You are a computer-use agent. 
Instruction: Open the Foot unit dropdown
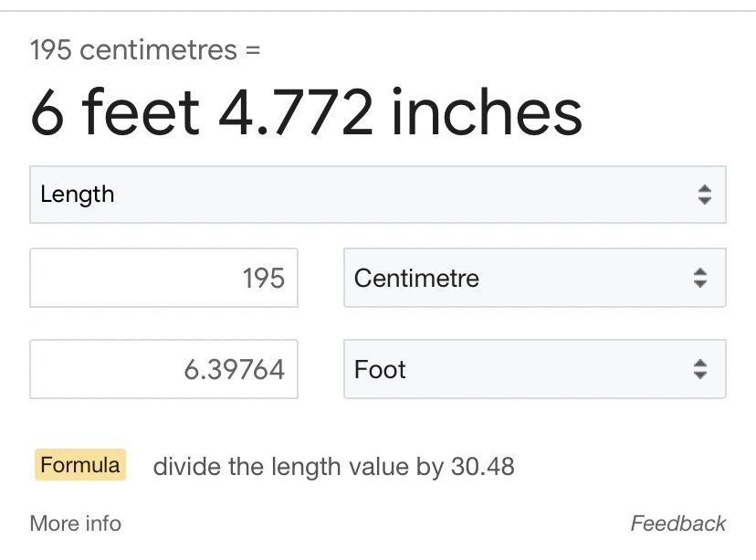534,369
